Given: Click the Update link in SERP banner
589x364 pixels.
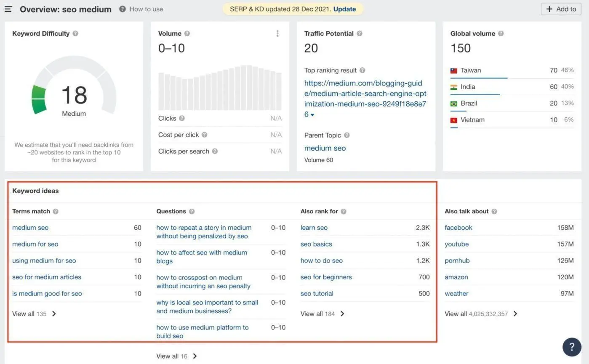Looking at the screenshot, I should click(x=344, y=9).
